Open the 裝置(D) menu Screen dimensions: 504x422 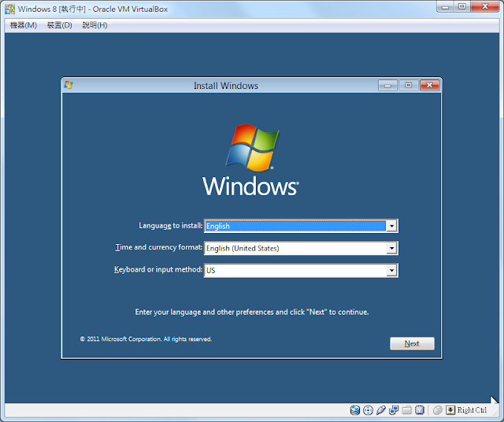[60, 25]
